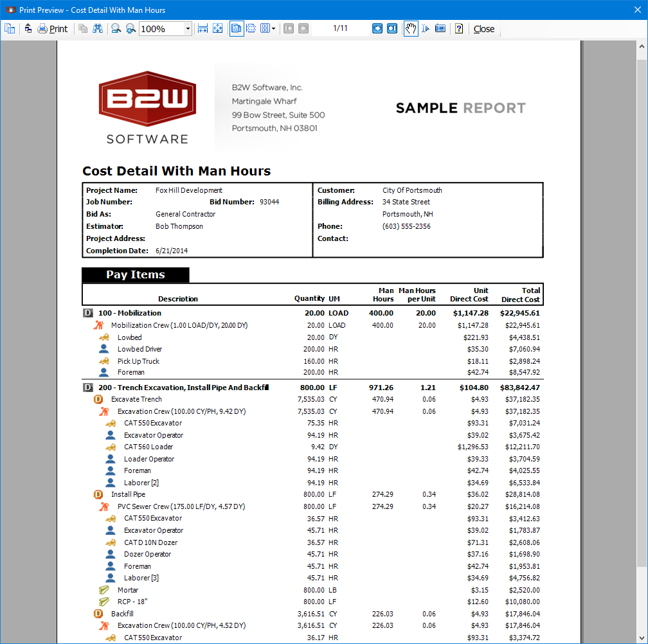
Task: Click the material icon beside Mortar
Action: click(x=104, y=590)
